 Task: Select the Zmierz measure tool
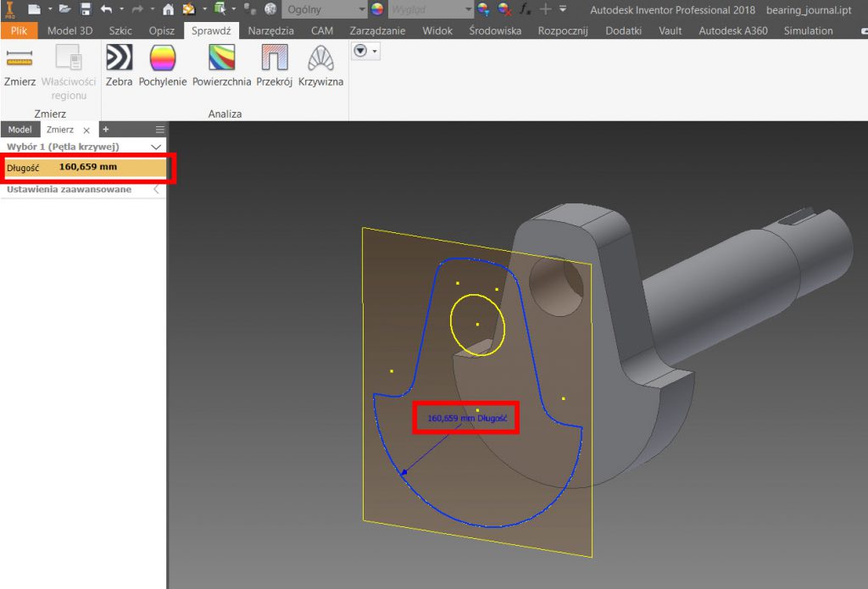point(19,66)
